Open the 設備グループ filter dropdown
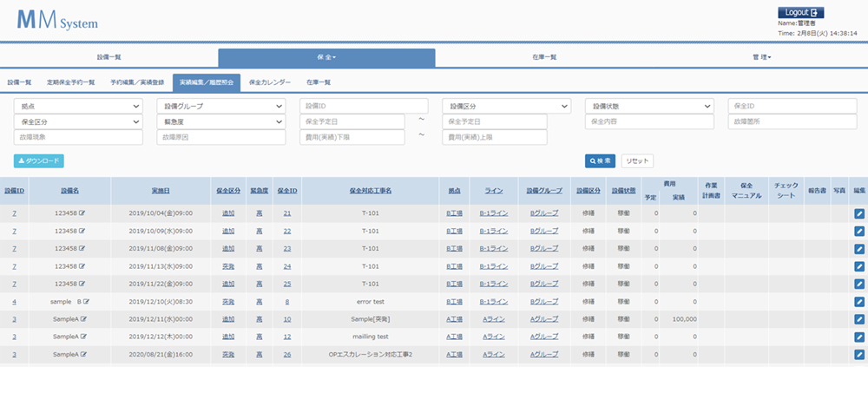This screenshot has height=399, width=868. point(220,106)
